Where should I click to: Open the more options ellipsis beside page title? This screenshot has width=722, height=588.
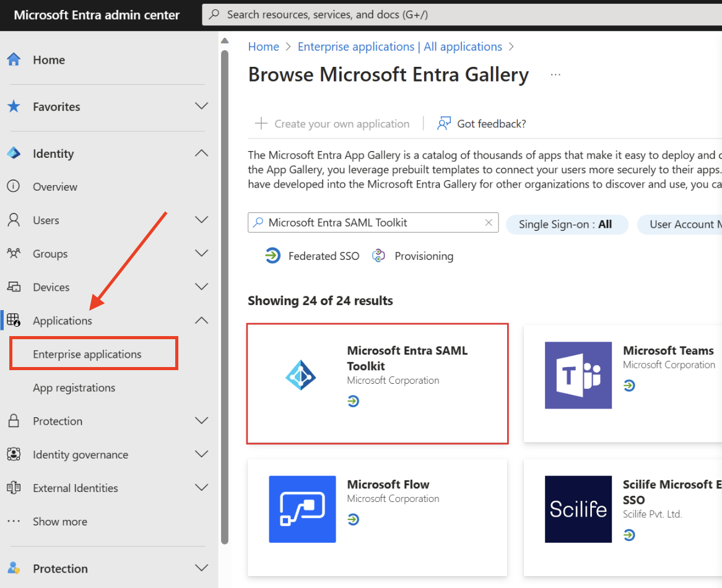click(x=556, y=74)
